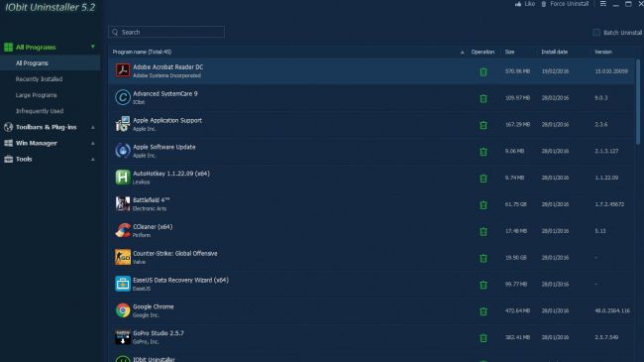
Task: Click the Operation column header
Action: 483,52
